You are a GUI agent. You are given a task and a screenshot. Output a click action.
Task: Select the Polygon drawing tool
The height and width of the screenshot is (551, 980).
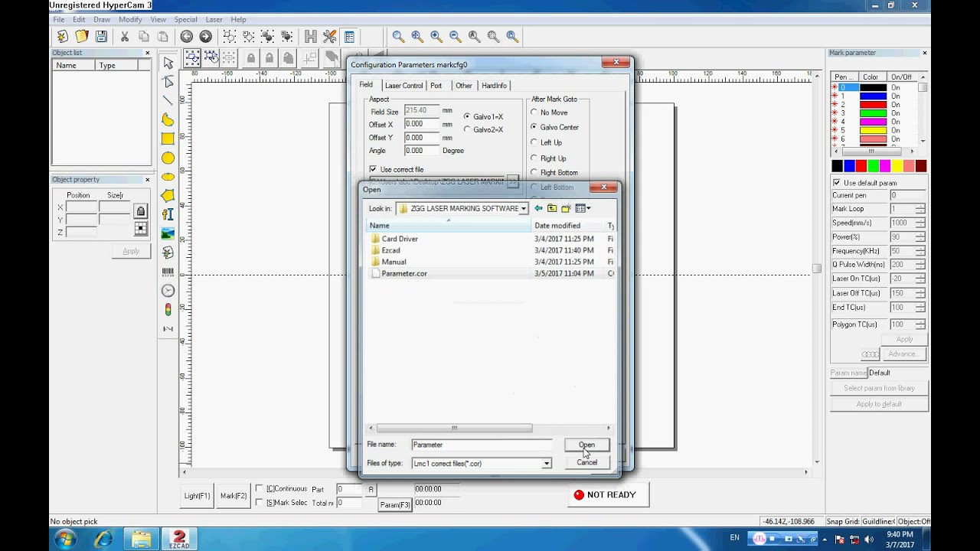[168, 196]
